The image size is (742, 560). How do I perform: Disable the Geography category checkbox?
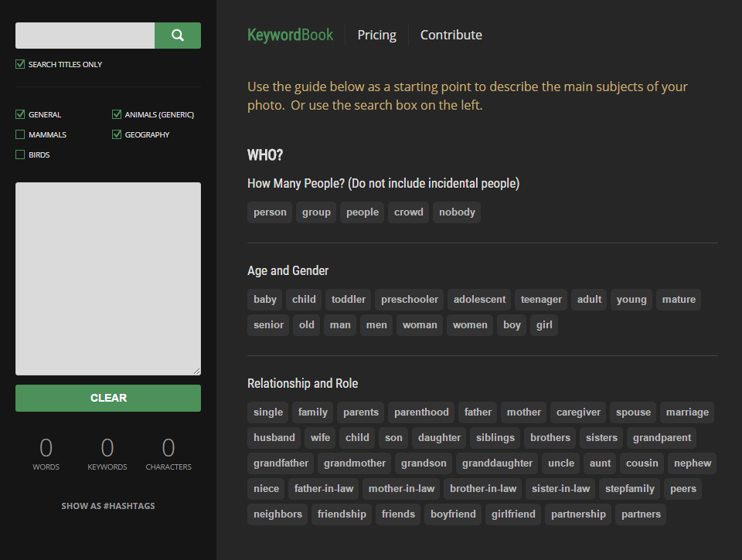pyautogui.click(x=117, y=134)
